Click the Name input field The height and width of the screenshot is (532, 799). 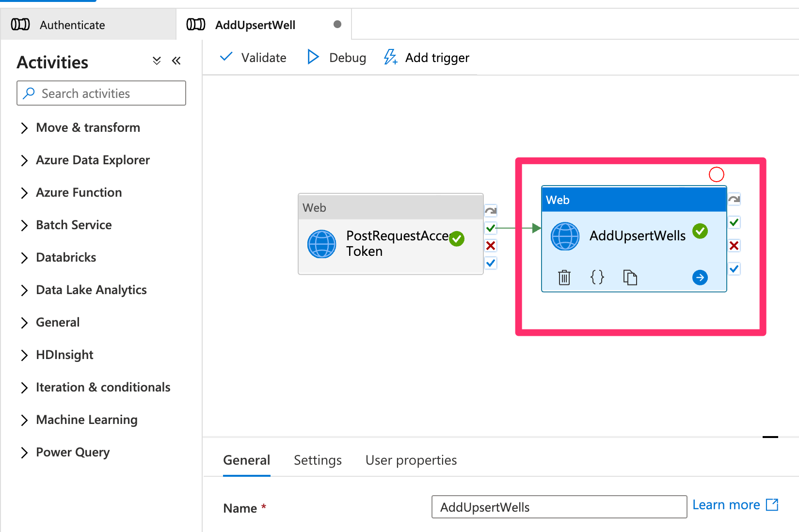point(559,507)
